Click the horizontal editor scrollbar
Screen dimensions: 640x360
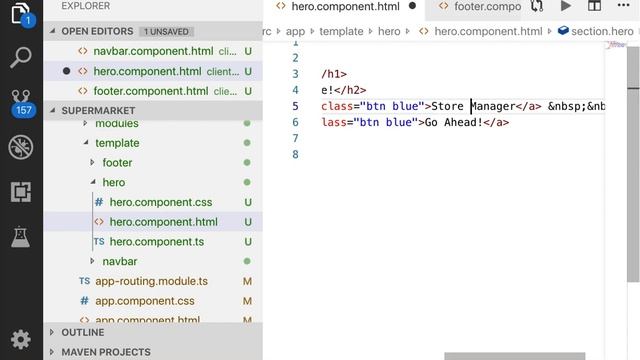click(x=514, y=356)
